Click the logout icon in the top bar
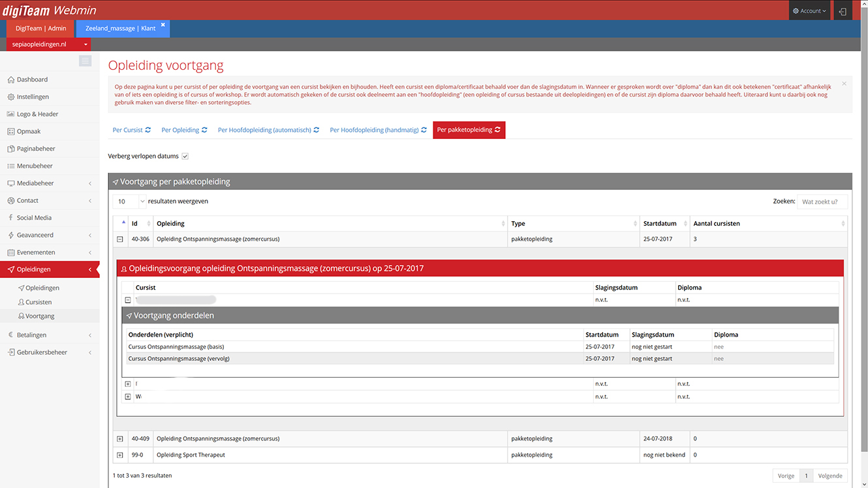The width and height of the screenshot is (868, 488). coord(843,11)
